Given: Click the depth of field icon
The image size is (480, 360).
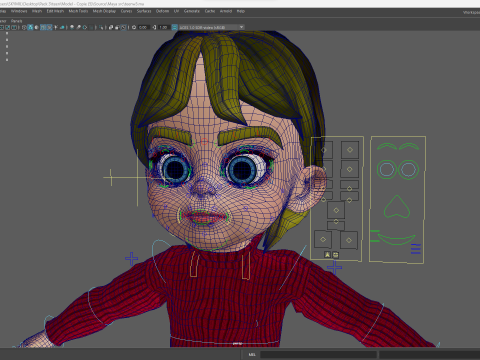Looking at the screenshot, I should point(91,27).
